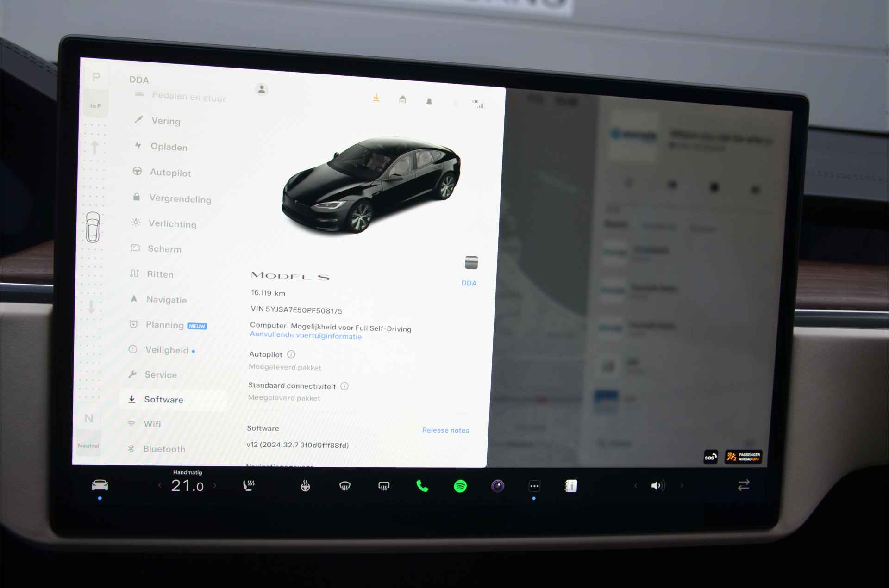
Task: Open Aanvullende voertuiginformatie link
Action: (305, 337)
